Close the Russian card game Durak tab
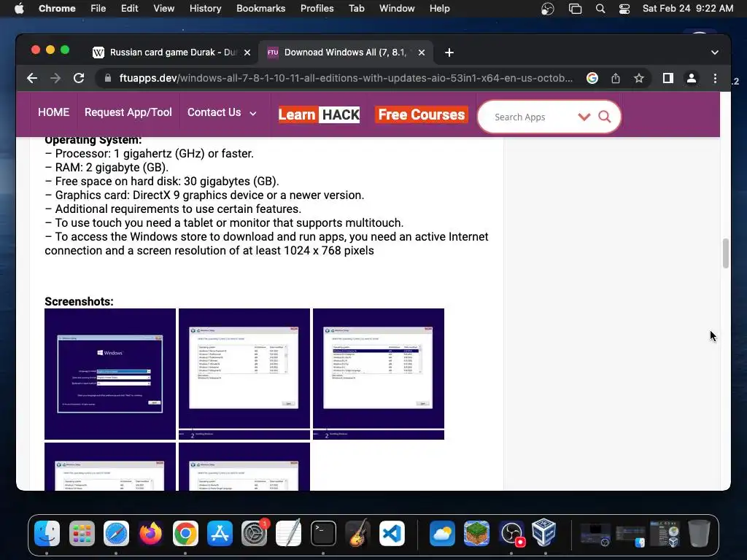 click(247, 52)
